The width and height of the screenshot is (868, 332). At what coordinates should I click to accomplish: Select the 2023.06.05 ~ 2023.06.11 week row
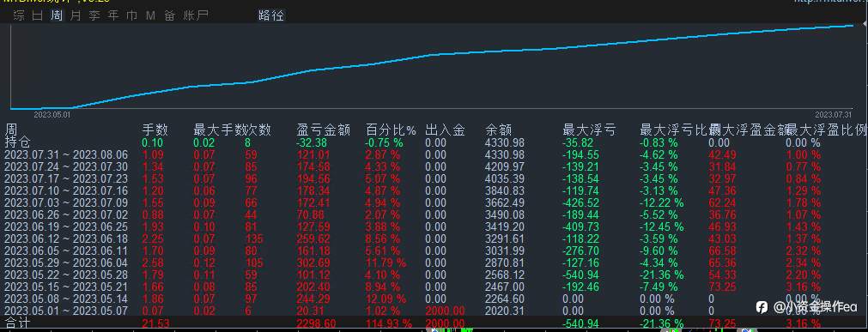click(66, 251)
